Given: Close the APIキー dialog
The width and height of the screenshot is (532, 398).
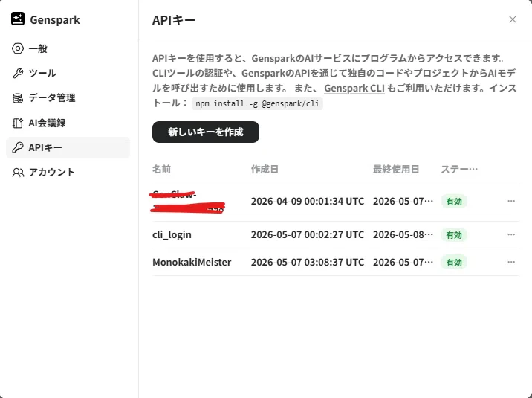Looking at the screenshot, I should (x=513, y=19).
